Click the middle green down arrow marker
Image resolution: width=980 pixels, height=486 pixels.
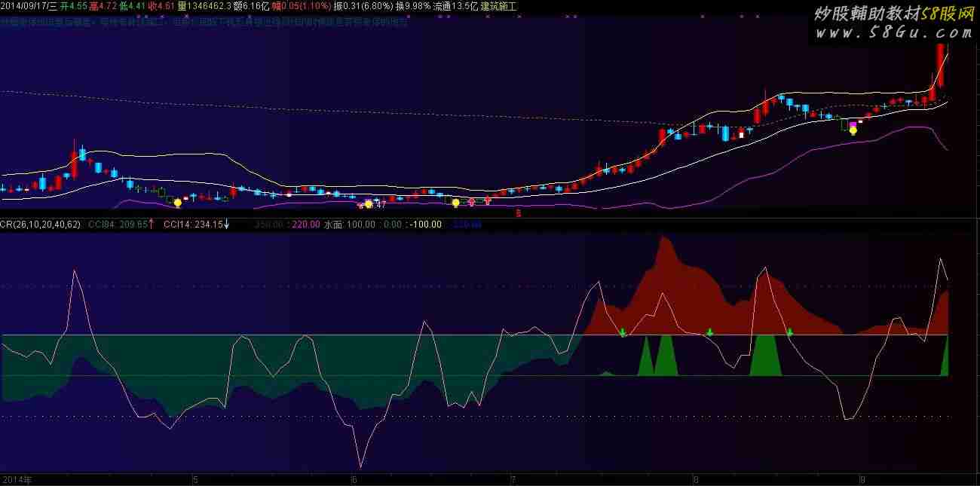709,332
